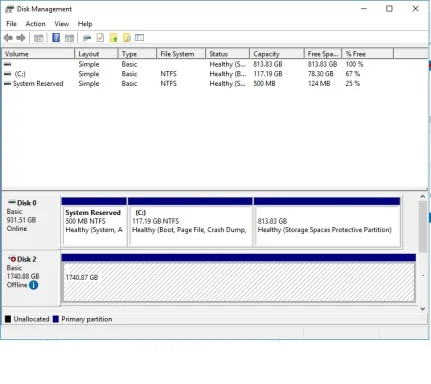Select the Disk 2 1740.87 GB hatched block
This screenshot has height=384, width=431.
[239, 278]
